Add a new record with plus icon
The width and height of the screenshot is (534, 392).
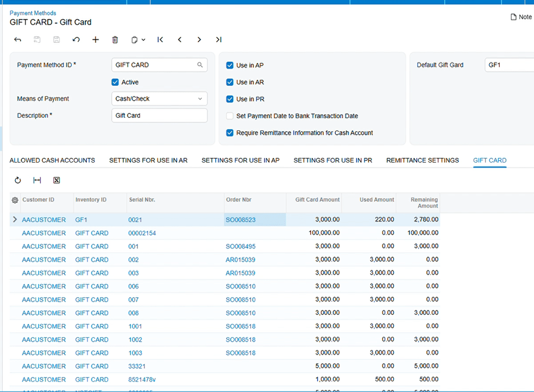click(x=96, y=40)
